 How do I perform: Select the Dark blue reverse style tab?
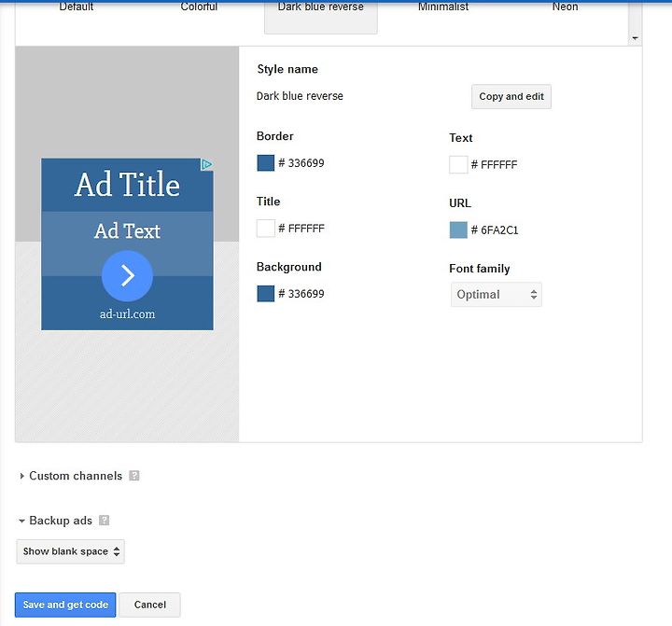(321, 16)
